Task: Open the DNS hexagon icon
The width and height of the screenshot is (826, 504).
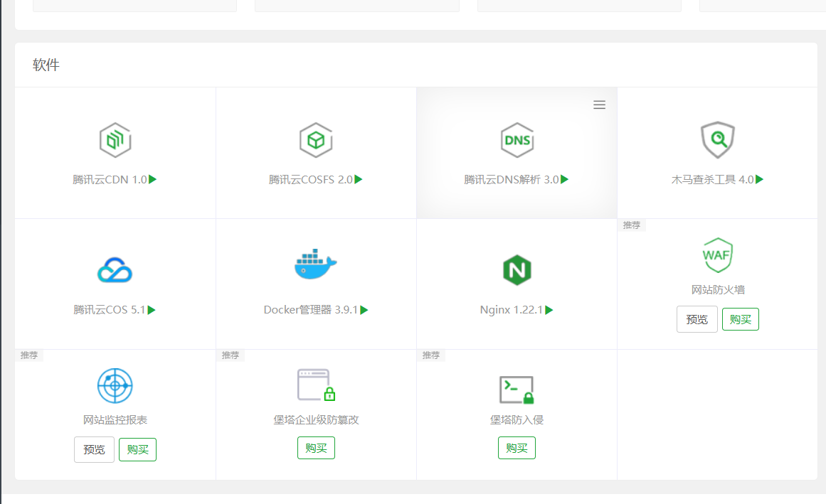Action: [517, 140]
